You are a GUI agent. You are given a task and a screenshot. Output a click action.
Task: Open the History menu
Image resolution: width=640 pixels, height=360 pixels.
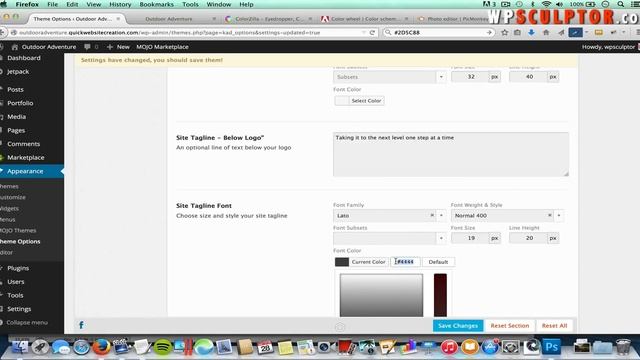(120, 4)
